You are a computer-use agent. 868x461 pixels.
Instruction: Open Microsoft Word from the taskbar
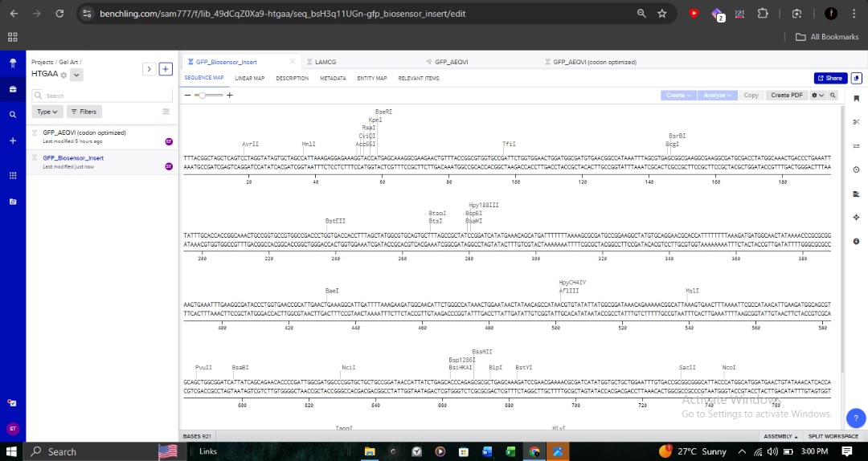pos(487,451)
